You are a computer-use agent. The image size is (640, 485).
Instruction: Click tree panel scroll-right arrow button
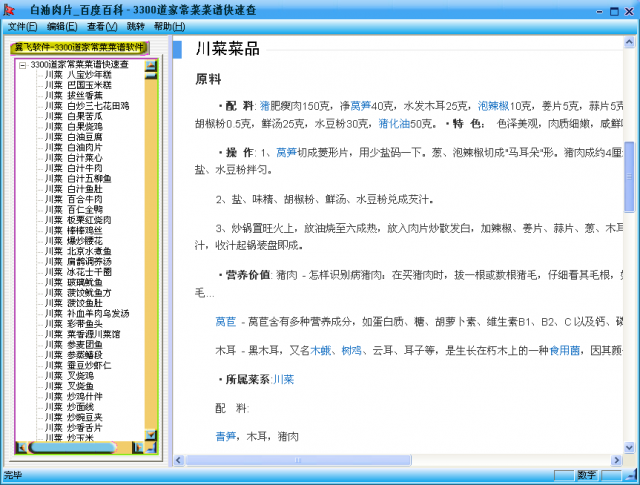pyautogui.click(x=139, y=447)
